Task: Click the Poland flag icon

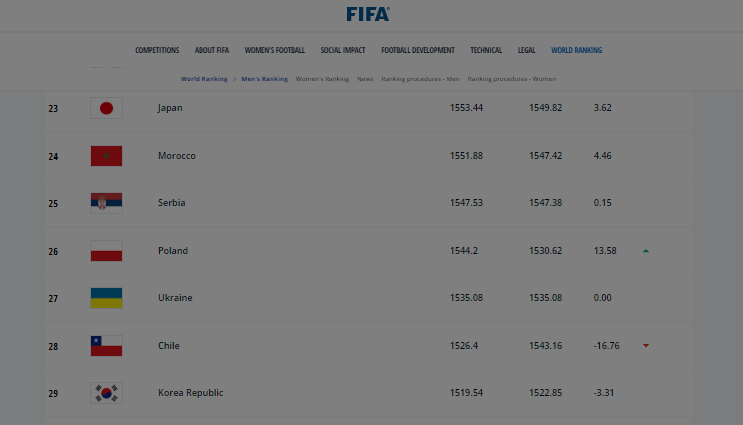Action: [106, 251]
